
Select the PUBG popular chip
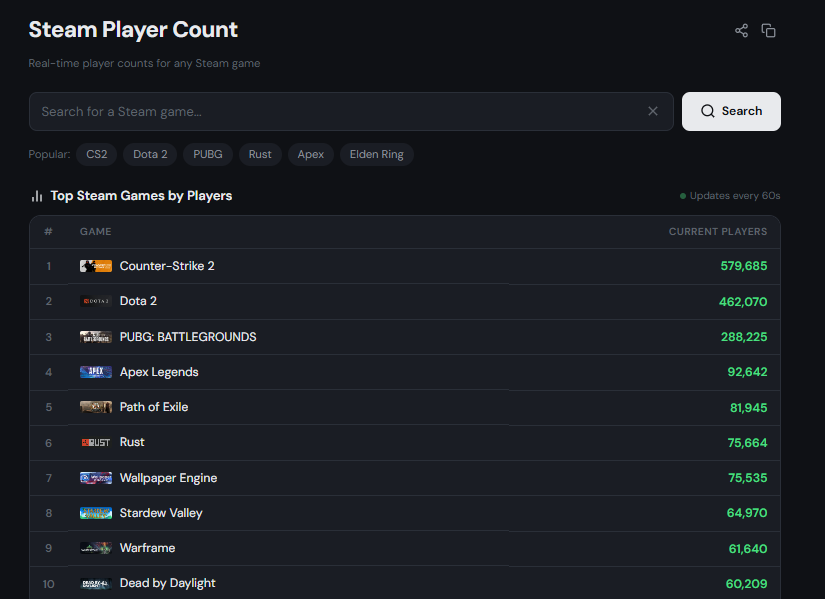click(x=208, y=154)
